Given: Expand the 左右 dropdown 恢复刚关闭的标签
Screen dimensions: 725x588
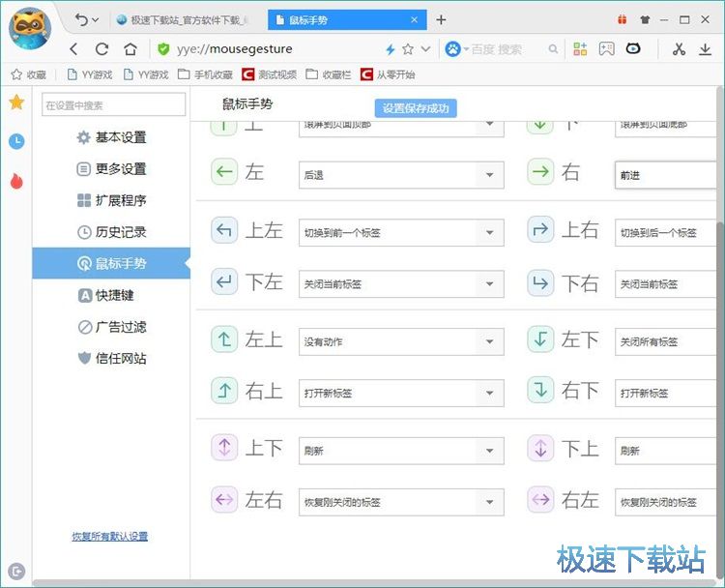Looking at the screenshot, I should (x=401, y=502).
